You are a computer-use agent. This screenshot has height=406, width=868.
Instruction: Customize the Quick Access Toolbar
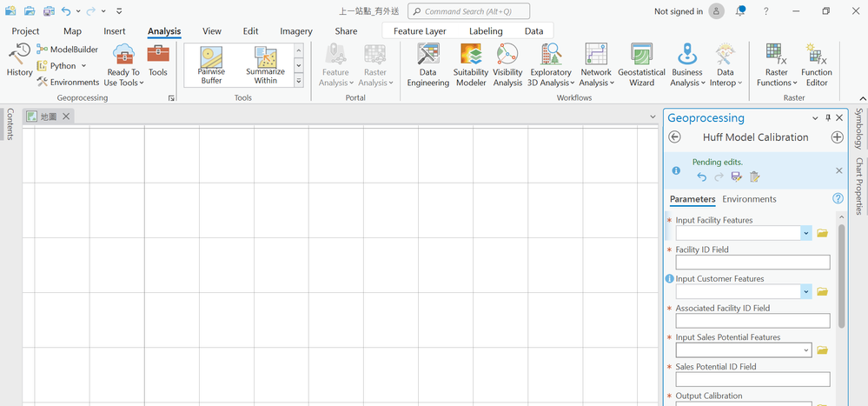[x=120, y=10]
